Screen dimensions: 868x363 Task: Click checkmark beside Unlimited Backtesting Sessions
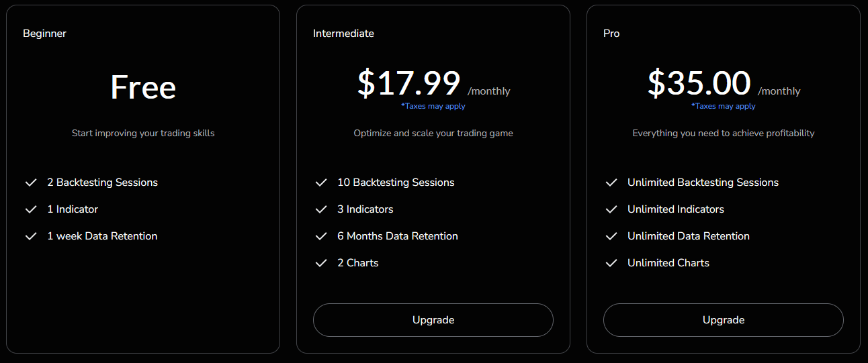pyautogui.click(x=611, y=183)
